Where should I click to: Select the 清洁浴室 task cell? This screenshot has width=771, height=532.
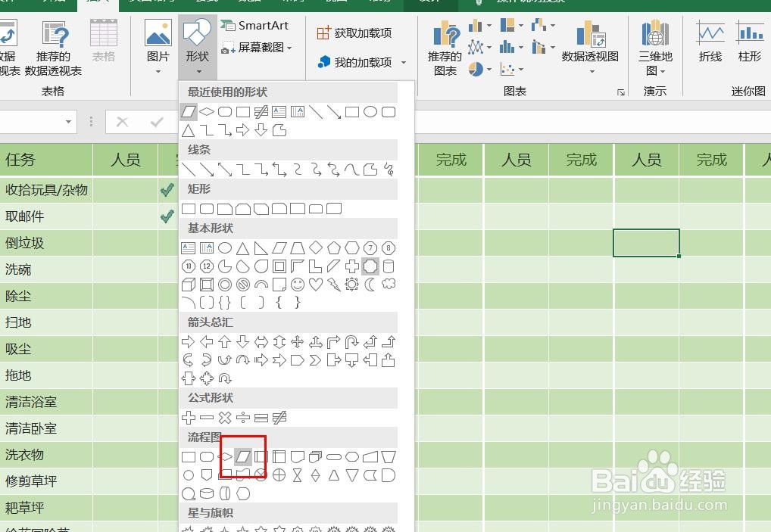[46, 402]
